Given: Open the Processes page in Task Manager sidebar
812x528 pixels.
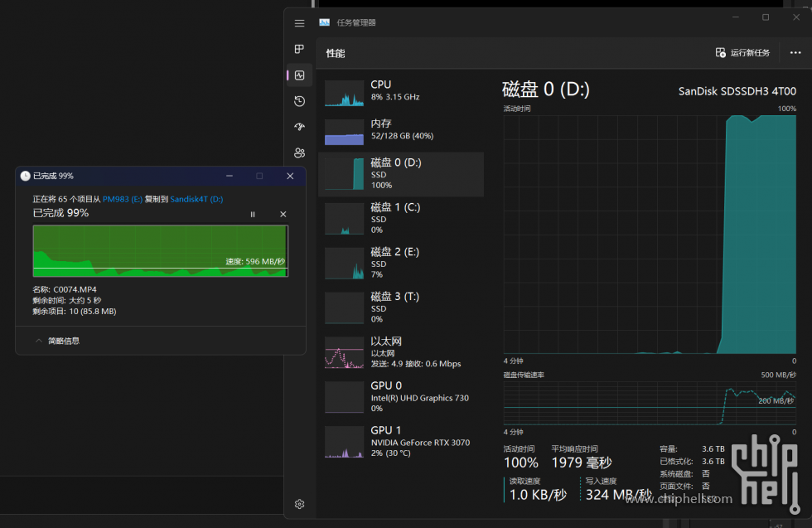Looking at the screenshot, I should (x=299, y=49).
